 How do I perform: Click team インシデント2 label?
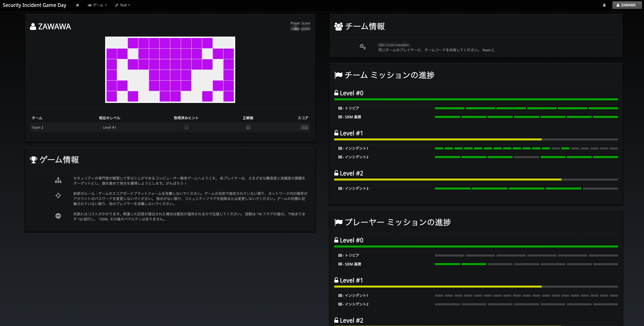[357, 157]
